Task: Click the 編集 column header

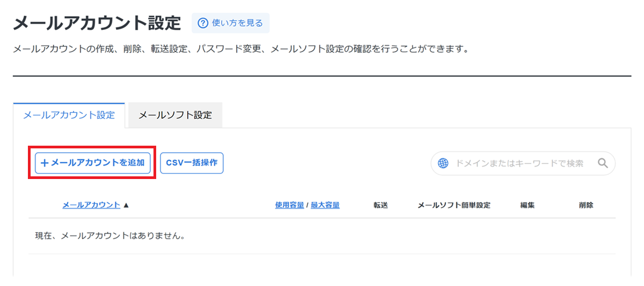Action: coord(527,205)
